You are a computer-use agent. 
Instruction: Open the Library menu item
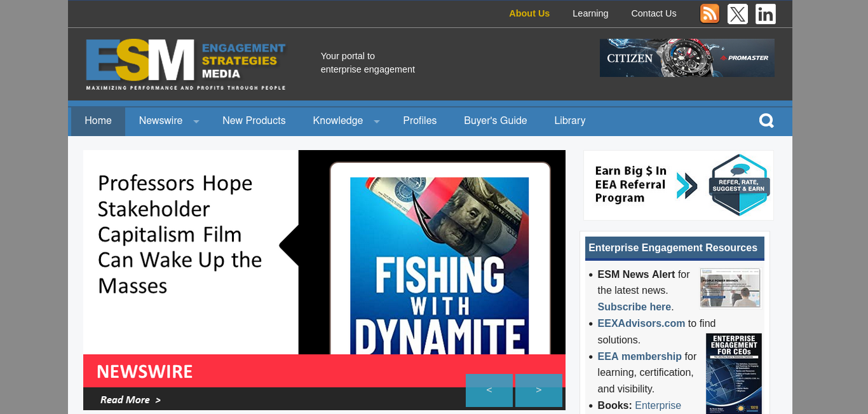tap(570, 121)
